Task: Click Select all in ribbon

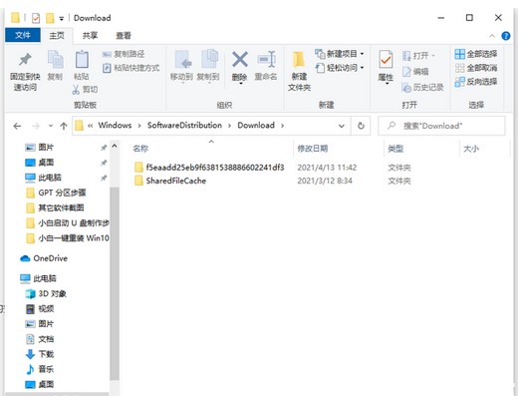Action: pos(476,54)
